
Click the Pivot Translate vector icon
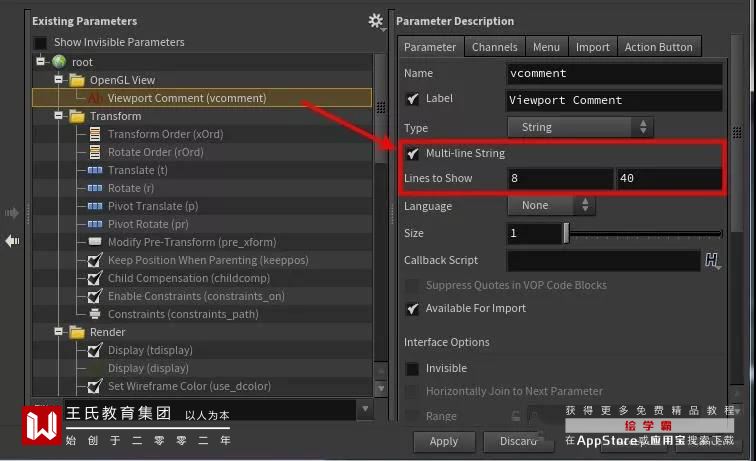click(95, 206)
